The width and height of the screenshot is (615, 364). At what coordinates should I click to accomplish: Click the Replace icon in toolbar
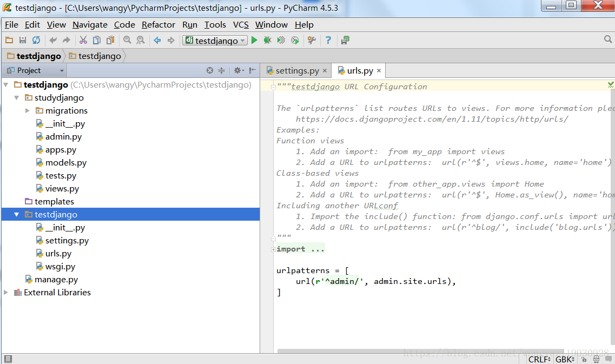pyautogui.click(x=141, y=40)
